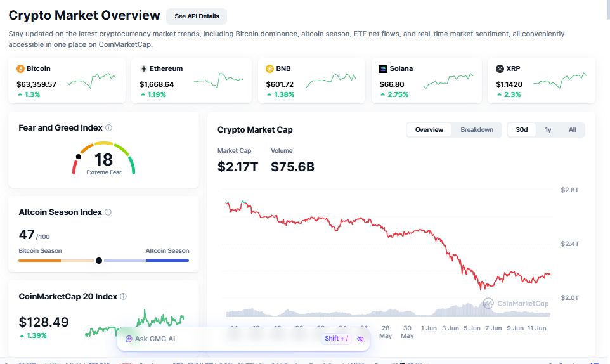This screenshot has height=364, width=610.
Task: Click the Altcoin Season Index title
Action: click(x=60, y=212)
